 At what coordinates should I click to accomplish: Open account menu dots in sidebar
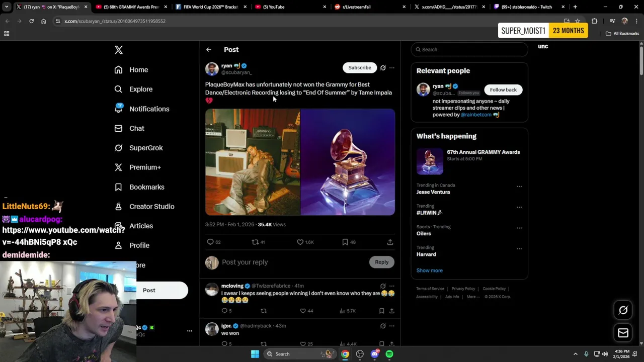click(190, 331)
